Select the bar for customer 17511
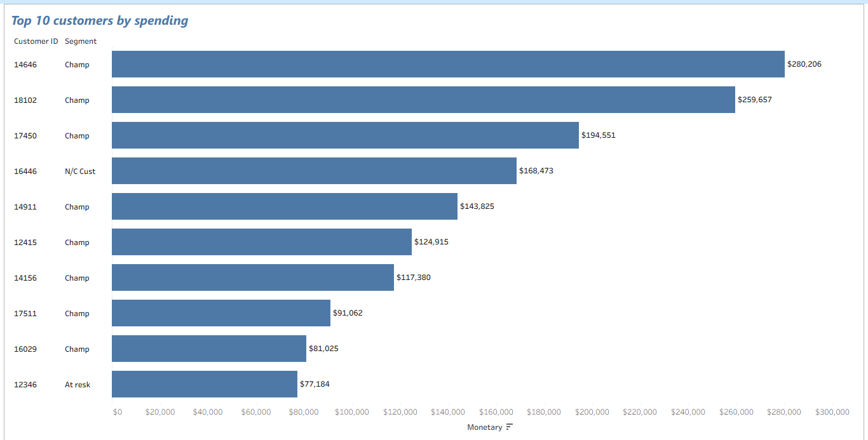This screenshot has height=440, width=868. pyautogui.click(x=221, y=313)
